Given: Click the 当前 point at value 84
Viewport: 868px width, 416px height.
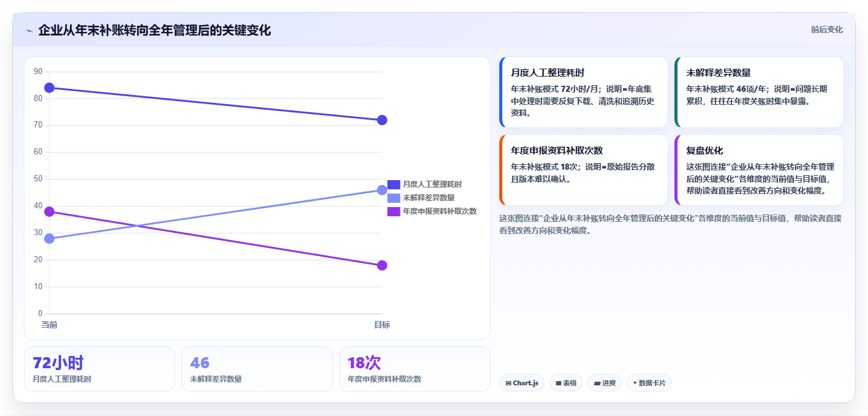Looking at the screenshot, I should [x=49, y=88].
